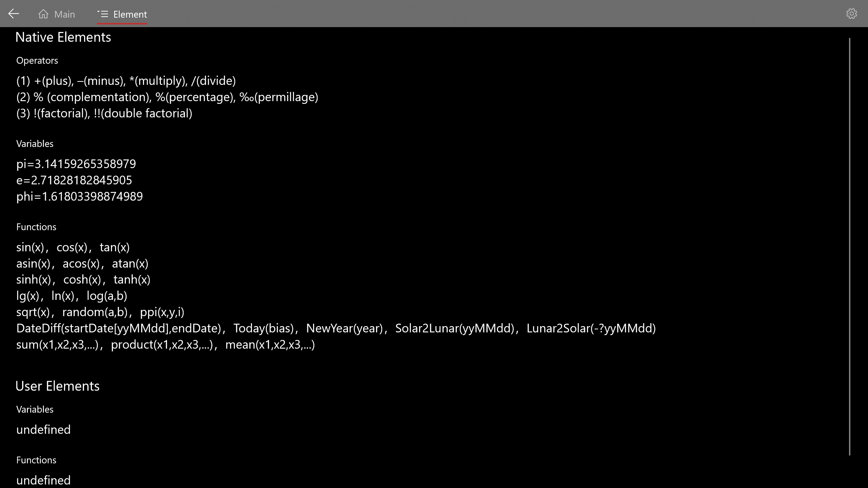The width and height of the screenshot is (868, 488).
Task: Select the pi=3.14159265358979 variable line
Action: click(76, 164)
